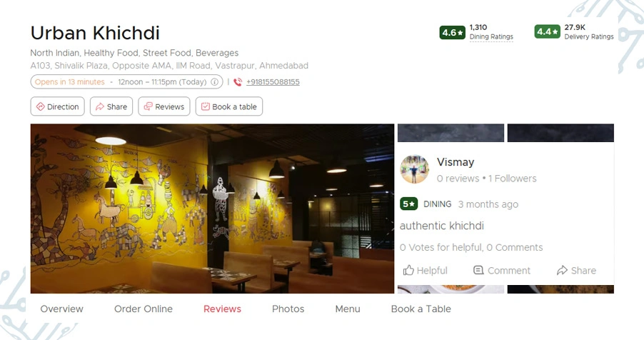Open the Order Online tab
644x340 pixels.
tap(144, 309)
